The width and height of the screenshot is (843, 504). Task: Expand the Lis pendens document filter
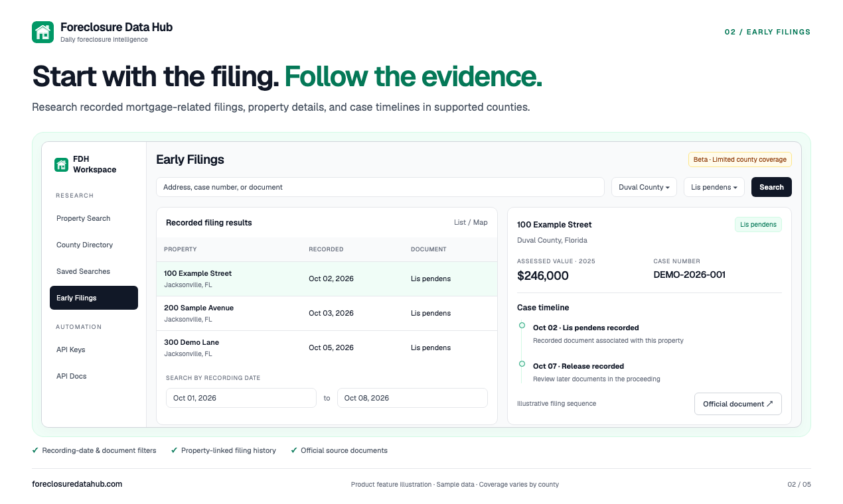tap(714, 187)
